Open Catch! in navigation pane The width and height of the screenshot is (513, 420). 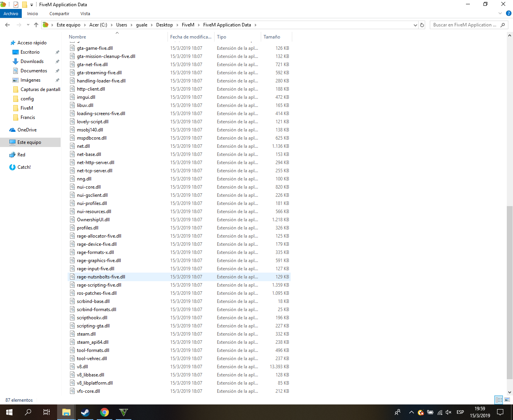(24, 167)
